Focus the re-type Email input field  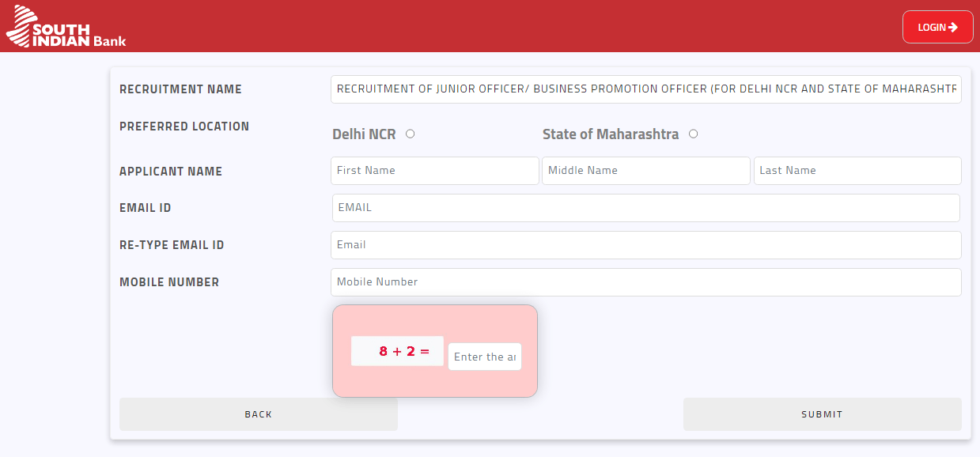pos(645,245)
